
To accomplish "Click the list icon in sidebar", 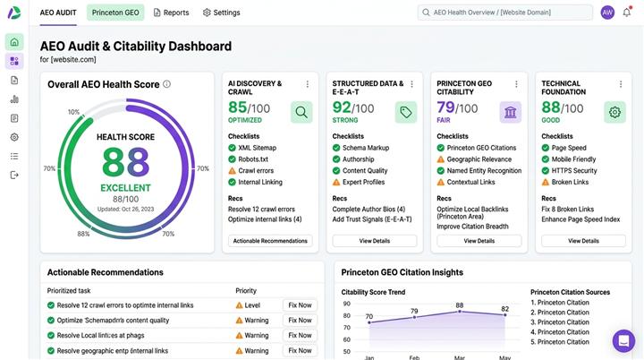I will [14, 157].
